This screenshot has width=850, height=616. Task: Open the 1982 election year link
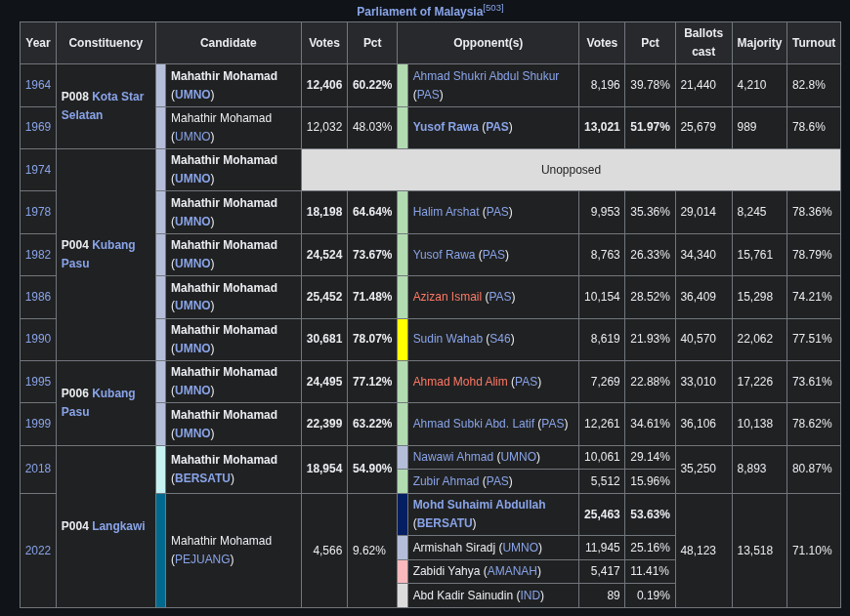point(38,255)
